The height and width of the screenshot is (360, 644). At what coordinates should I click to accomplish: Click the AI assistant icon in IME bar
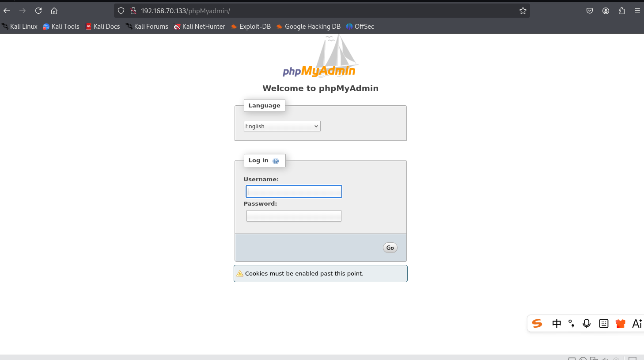637,323
